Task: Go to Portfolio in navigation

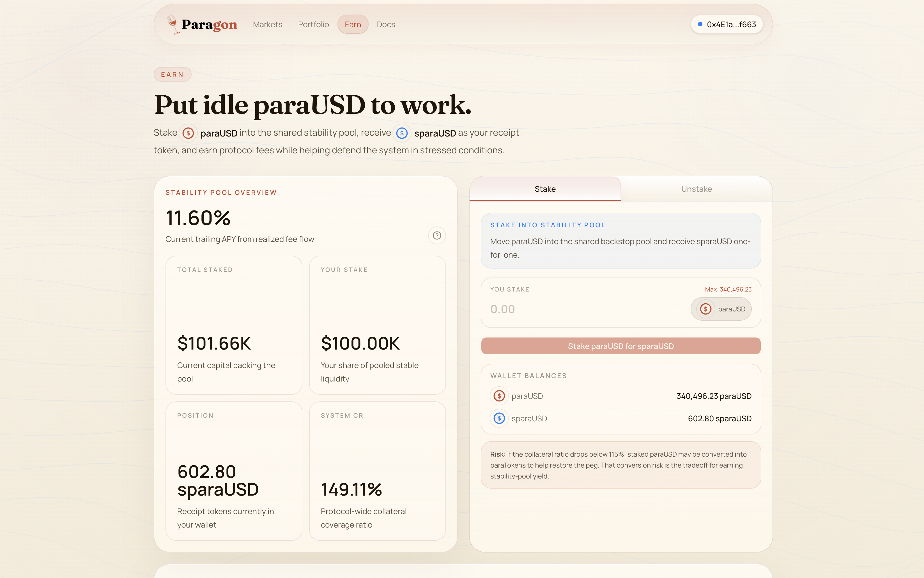Action: 313,24
